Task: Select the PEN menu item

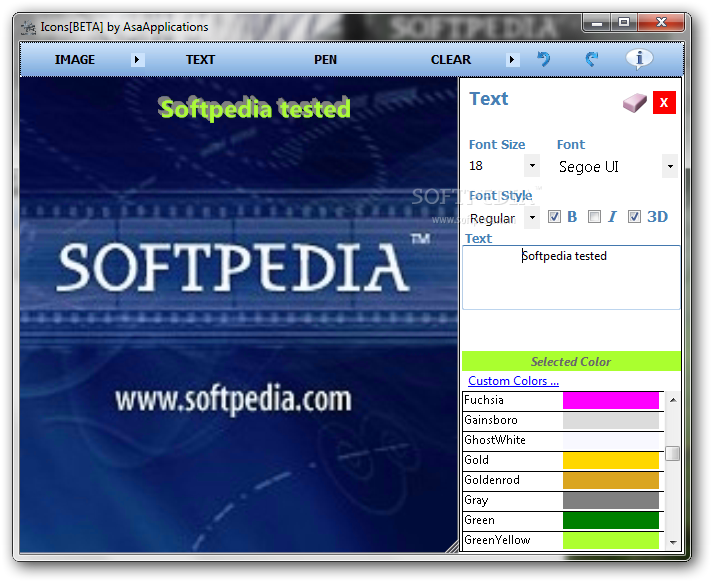Action: click(x=326, y=59)
